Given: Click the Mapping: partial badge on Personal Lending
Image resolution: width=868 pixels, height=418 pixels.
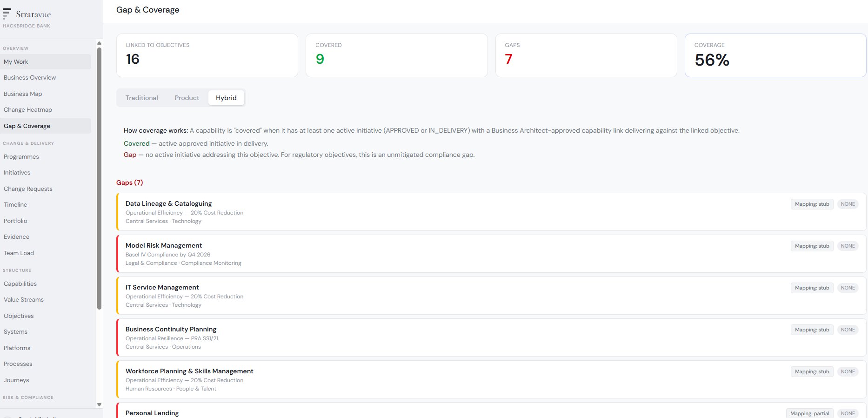Looking at the screenshot, I should click(x=809, y=413).
